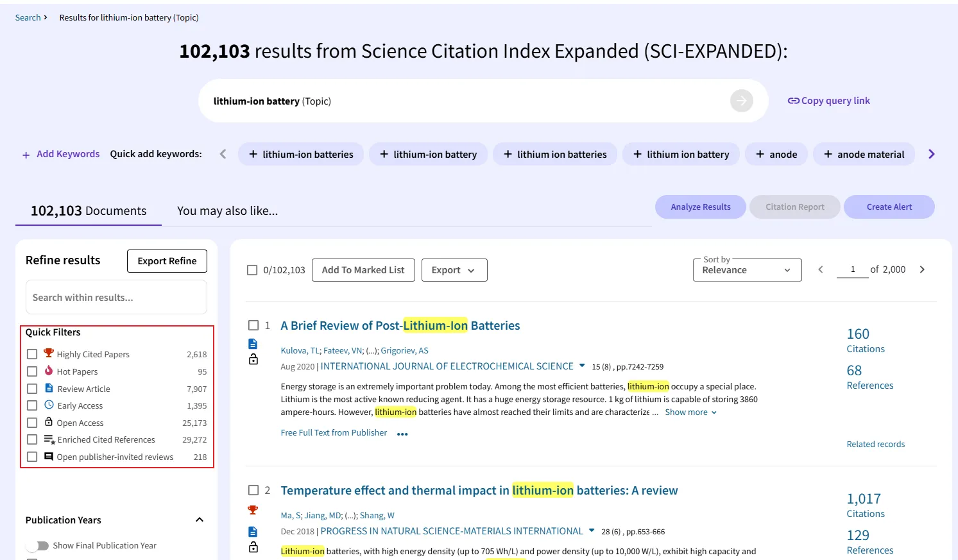The width and height of the screenshot is (958, 560).
Task: Check the Highly Cited Papers filter
Action: [x=32, y=354]
